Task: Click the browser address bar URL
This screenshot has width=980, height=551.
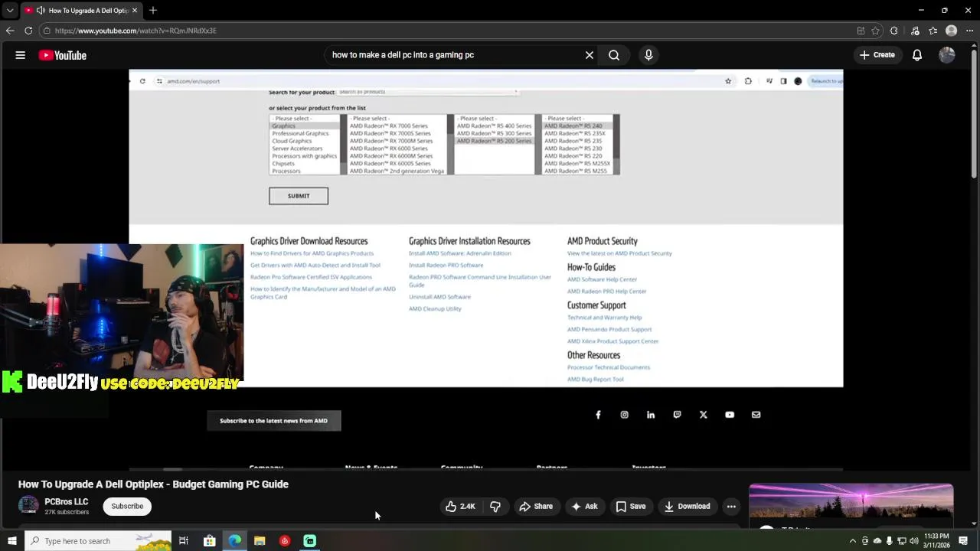Action: pyautogui.click(x=136, y=31)
